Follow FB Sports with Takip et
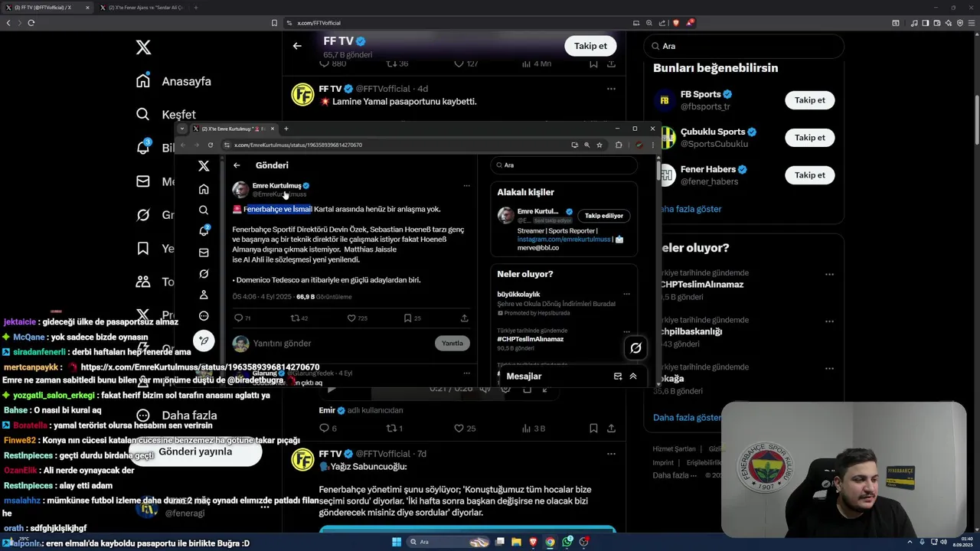The height and width of the screenshot is (551, 980). pyautogui.click(x=809, y=100)
